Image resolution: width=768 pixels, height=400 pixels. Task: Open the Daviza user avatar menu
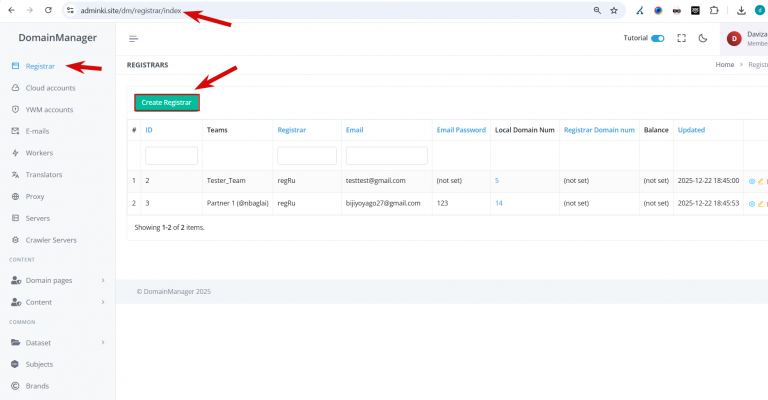tap(734, 39)
